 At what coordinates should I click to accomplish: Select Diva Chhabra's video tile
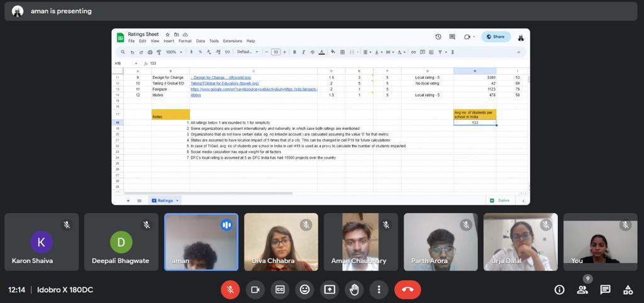[281, 242]
